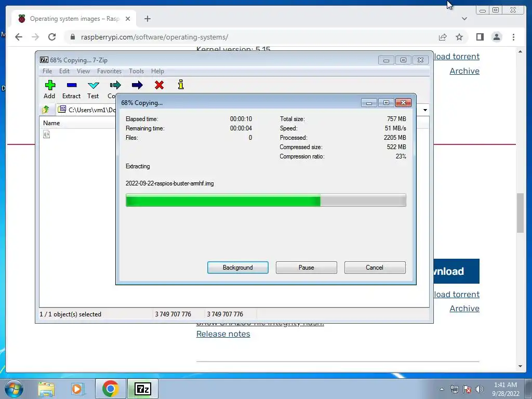
Task: Click the upper Archive link
Action: (x=464, y=71)
